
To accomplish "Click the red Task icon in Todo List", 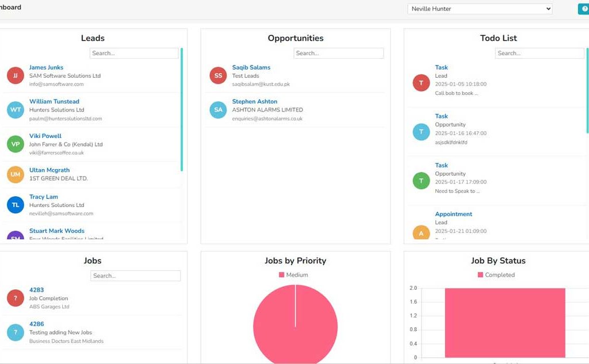I will coord(420,83).
